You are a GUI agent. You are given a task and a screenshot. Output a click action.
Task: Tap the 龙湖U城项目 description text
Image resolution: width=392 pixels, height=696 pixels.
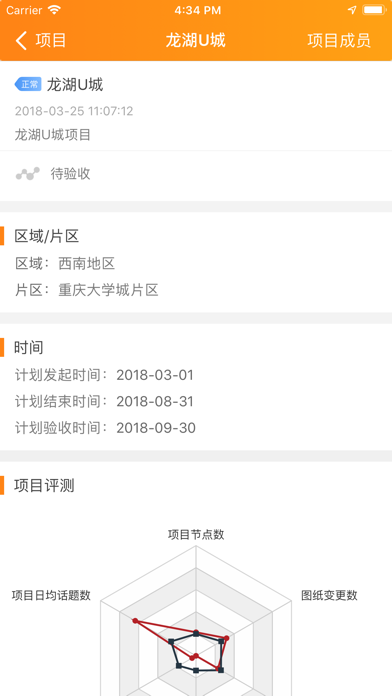(53, 135)
